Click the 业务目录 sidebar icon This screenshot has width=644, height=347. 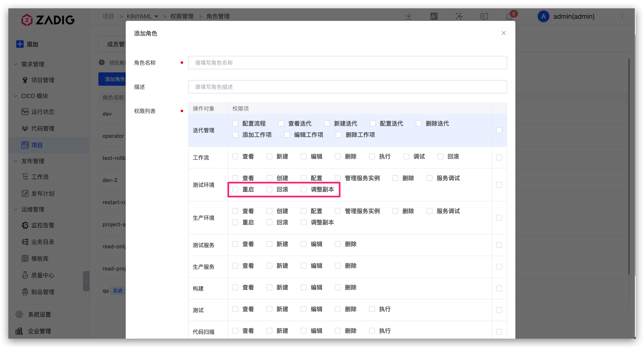[x=25, y=242]
